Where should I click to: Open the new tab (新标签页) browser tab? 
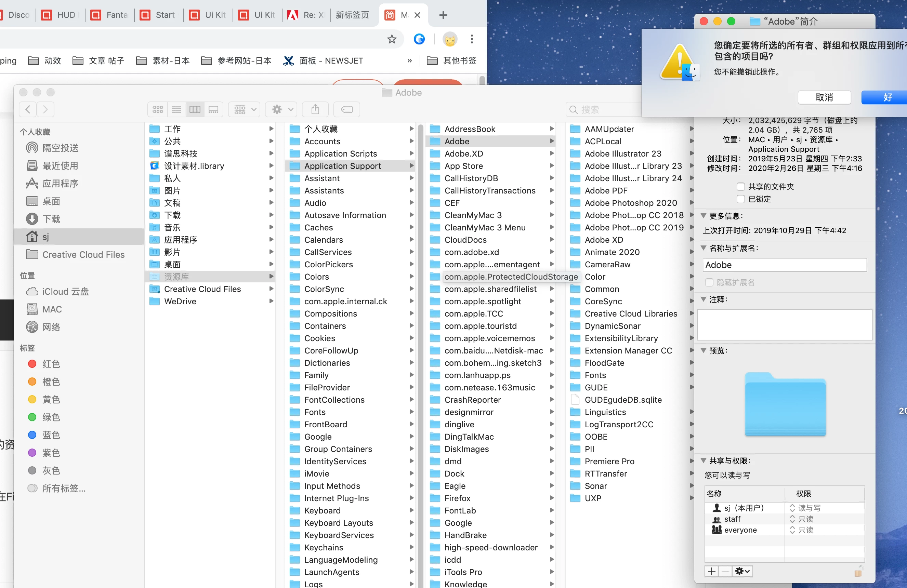[352, 15]
